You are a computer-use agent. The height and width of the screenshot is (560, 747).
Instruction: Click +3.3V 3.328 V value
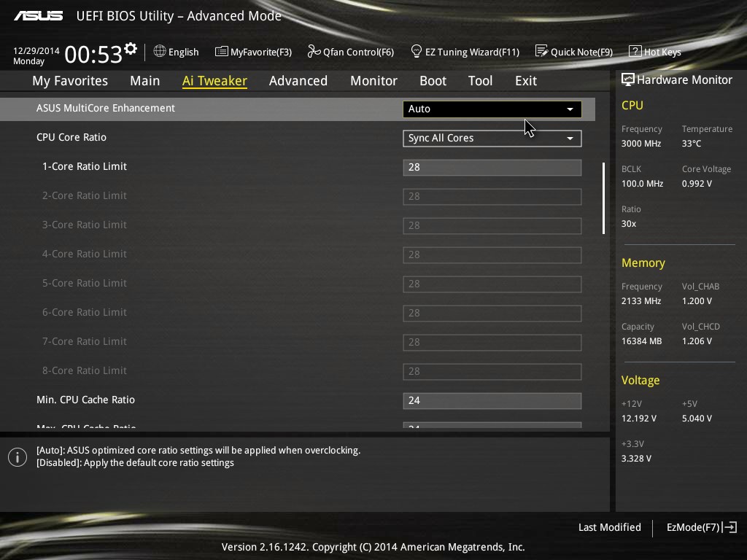tap(636, 458)
